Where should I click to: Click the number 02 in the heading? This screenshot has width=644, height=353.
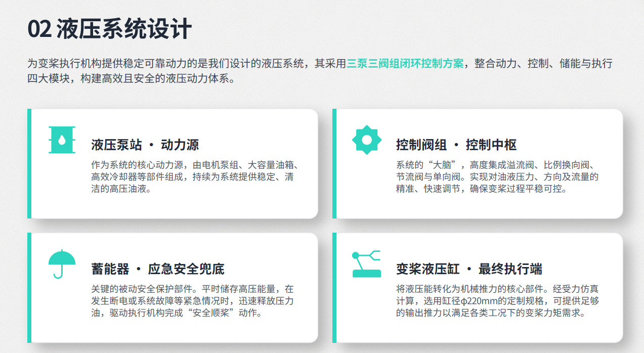coord(39,29)
